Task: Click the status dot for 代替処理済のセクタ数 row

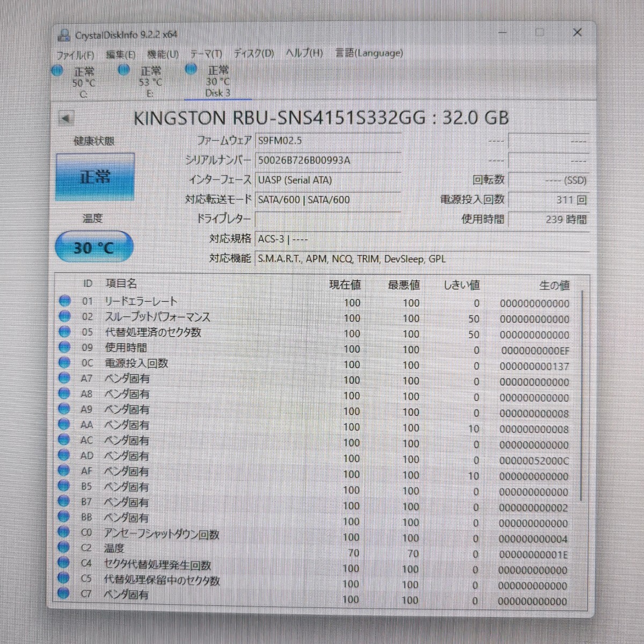Action: pos(65,332)
